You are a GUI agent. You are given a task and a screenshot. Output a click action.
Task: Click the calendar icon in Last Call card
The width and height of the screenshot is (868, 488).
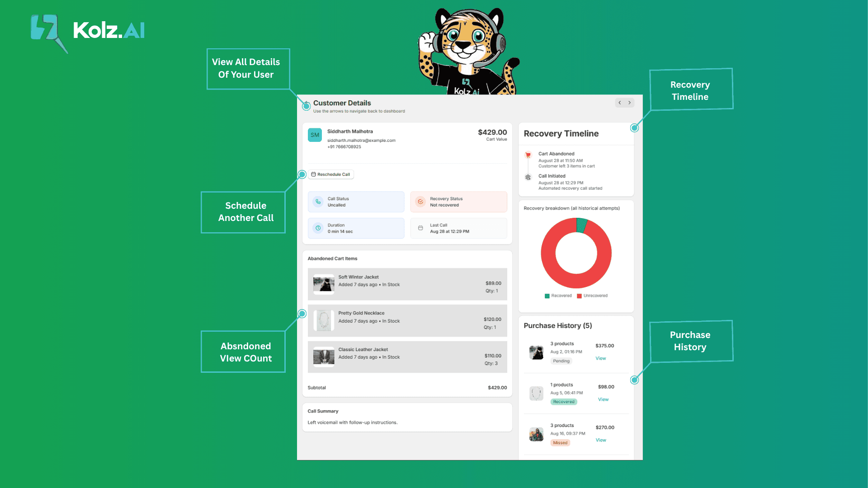click(421, 228)
